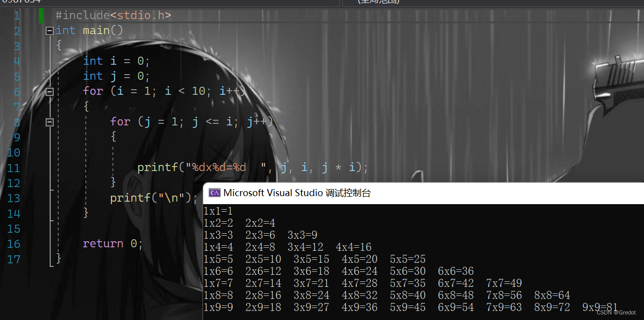Click the printf("%dx%d=%d ") call
This screenshot has height=320, width=644.
[253, 168]
